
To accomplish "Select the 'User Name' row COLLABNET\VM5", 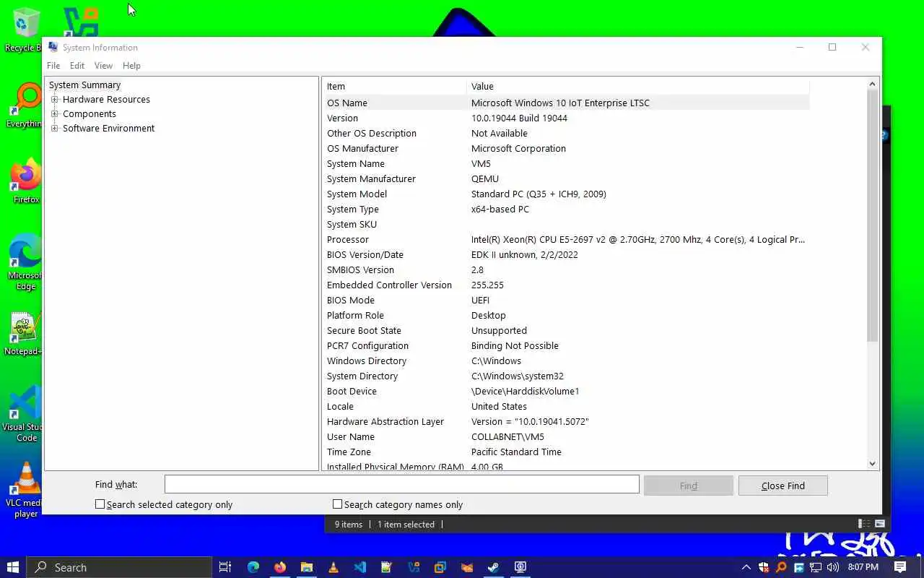I will click(566, 436).
